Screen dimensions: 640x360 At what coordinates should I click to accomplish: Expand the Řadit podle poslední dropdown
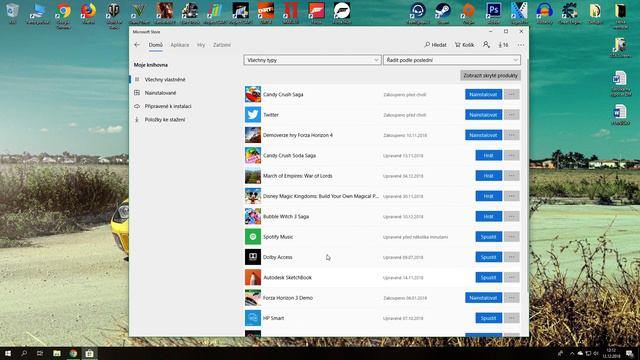(452, 60)
